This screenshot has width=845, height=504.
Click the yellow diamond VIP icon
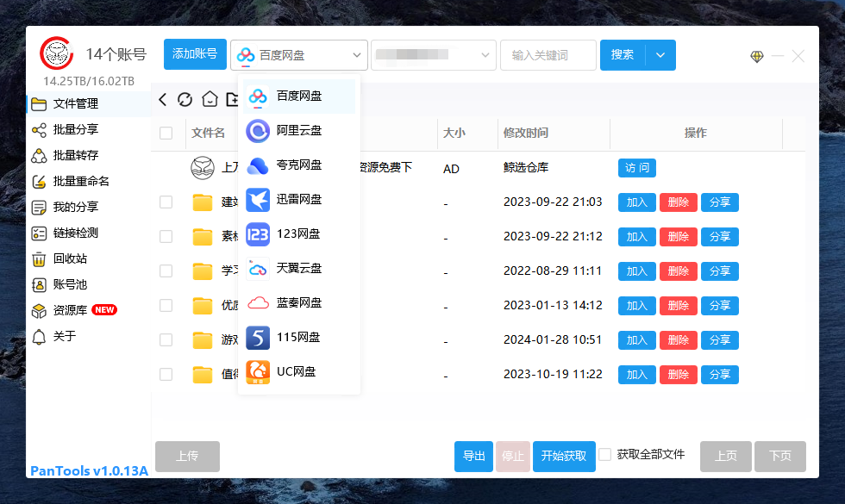click(756, 55)
